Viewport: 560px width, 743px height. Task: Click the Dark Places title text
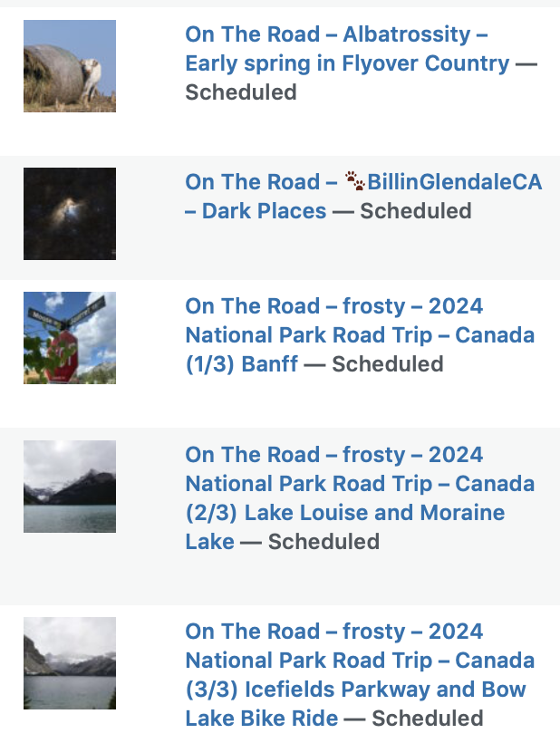click(264, 211)
